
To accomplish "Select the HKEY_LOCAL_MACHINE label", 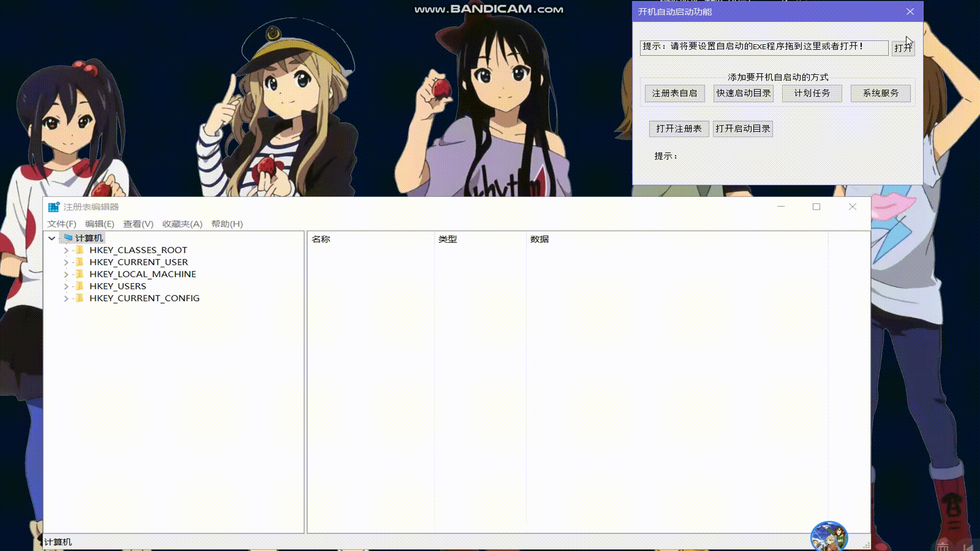I will click(x=142, y=274).
